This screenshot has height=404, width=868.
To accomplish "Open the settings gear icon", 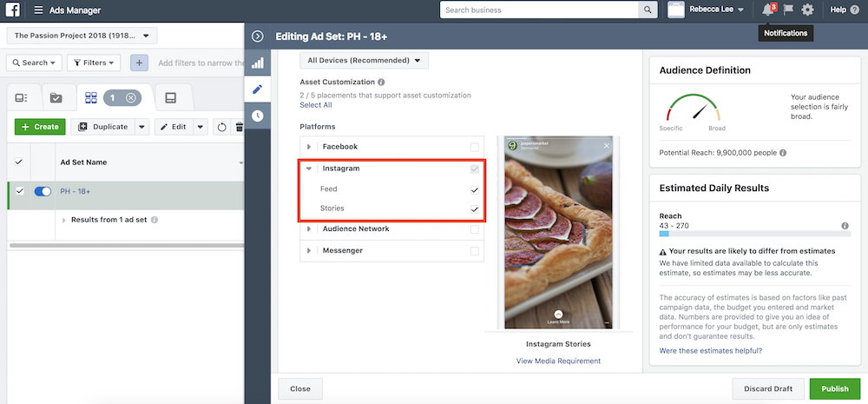I will [807, 10].
